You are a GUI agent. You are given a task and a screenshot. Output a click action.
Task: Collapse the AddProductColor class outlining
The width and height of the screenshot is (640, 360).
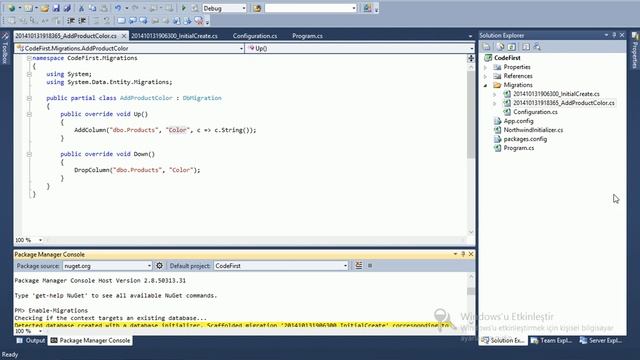29,98
